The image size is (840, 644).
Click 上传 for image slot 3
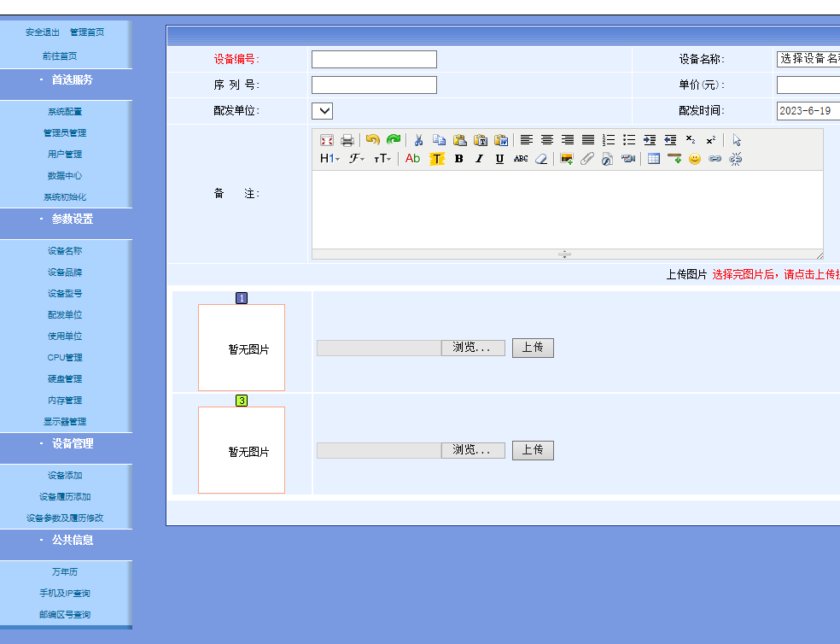click(x=533, y=450)
